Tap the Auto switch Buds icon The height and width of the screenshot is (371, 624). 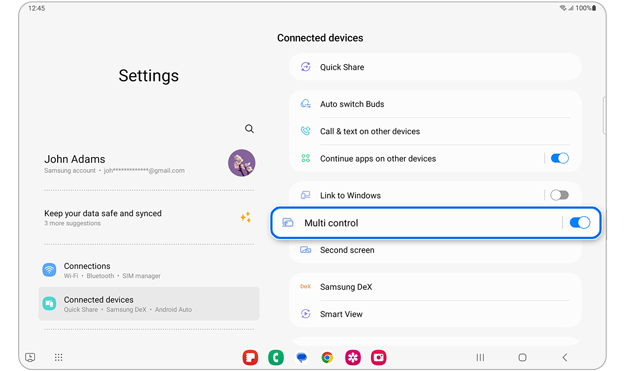click(305, 104)
